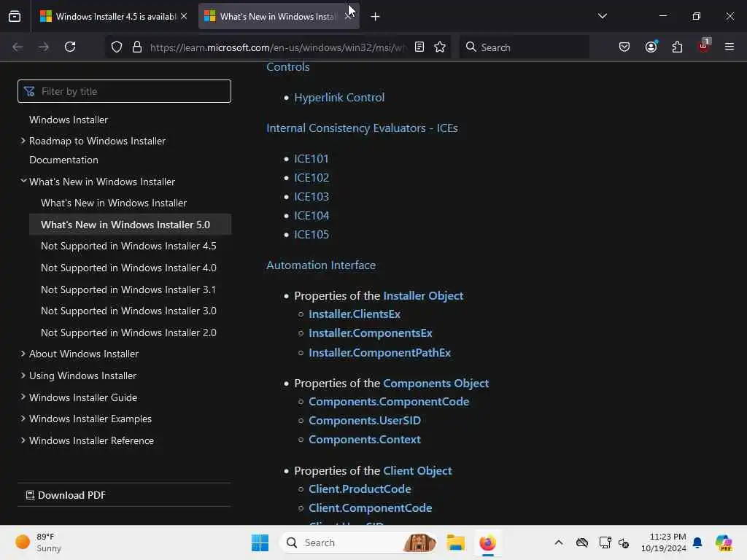Screen dimensions: 747x560
Task: Open Windows Start menu
Action: click(x=260, y=542)
